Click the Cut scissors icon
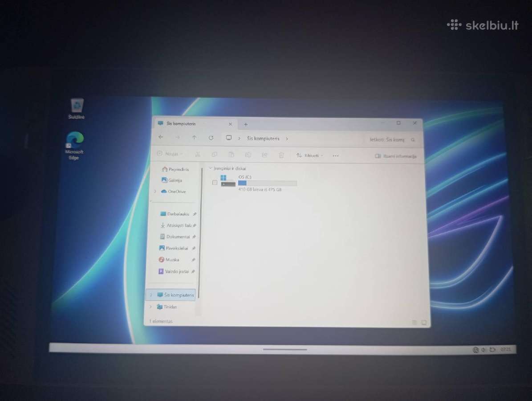The image size is (532, 401). [198, 155]
